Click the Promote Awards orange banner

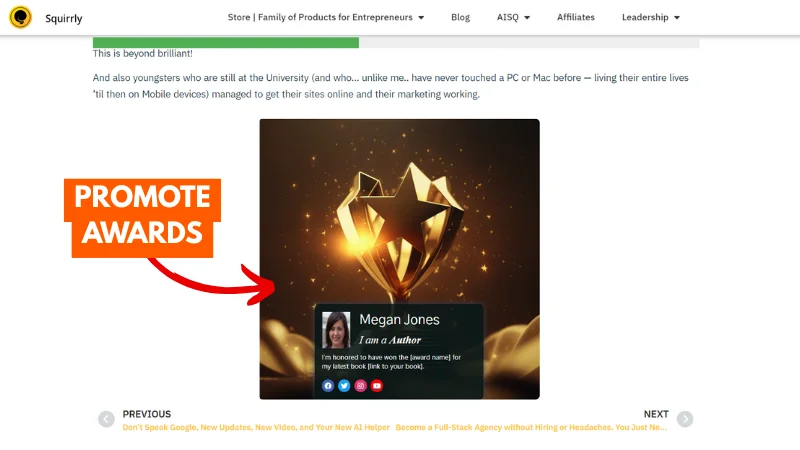point(142,218)
